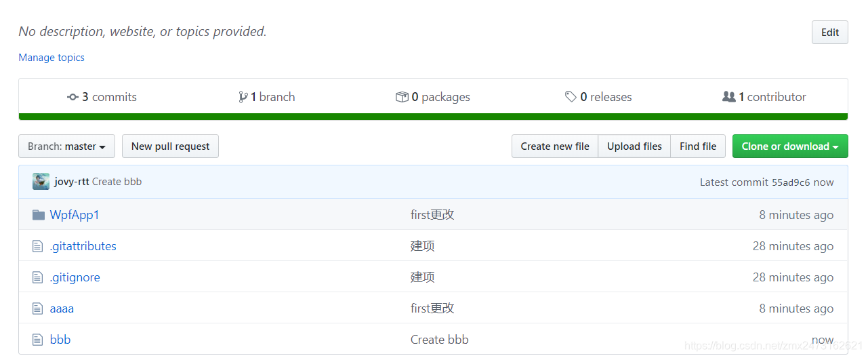Viewport: 868px width, 358px height.
Task: Click the bbb file icon
Action: click(38, 340)
